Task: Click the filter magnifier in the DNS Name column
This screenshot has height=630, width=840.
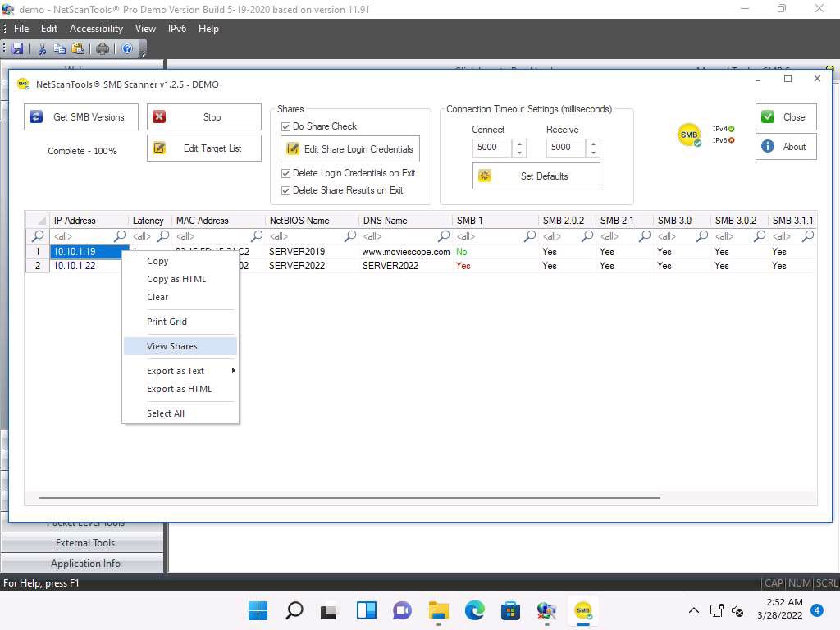Action: tap(445, 236)
